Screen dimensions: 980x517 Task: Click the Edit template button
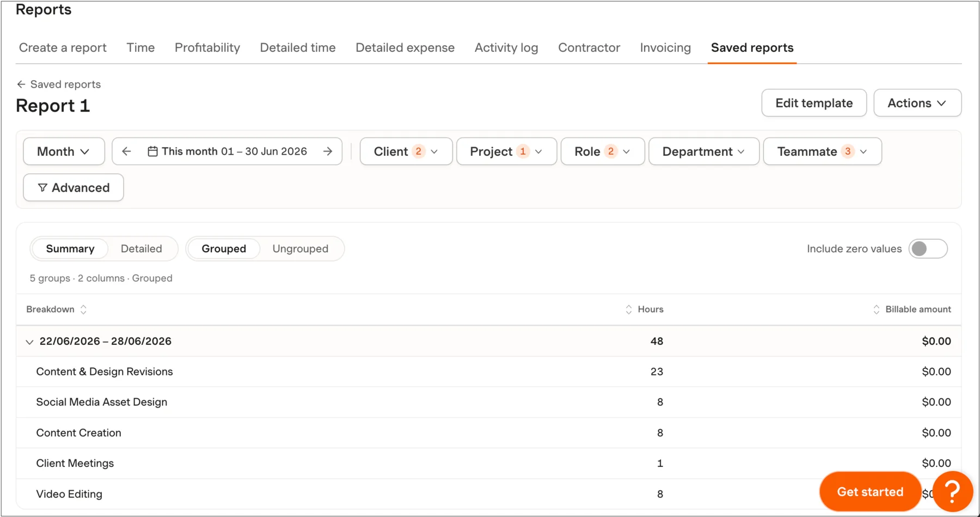[x=814, y=103]
